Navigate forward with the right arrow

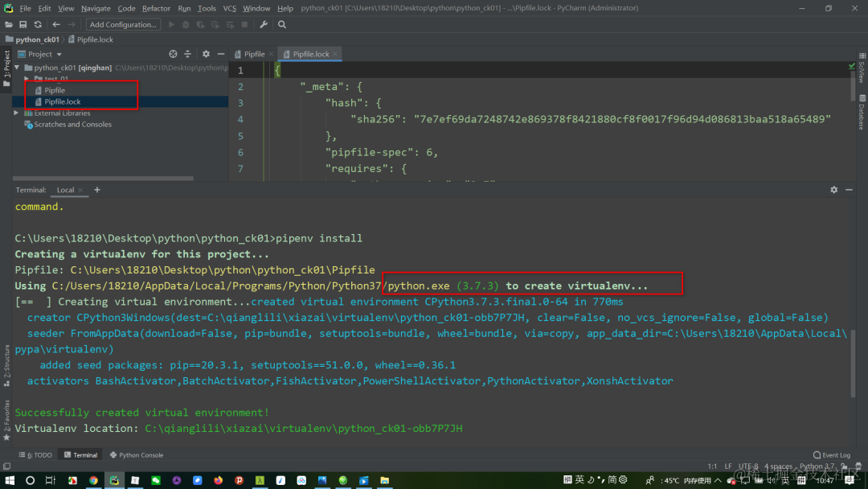click(72, 24)
